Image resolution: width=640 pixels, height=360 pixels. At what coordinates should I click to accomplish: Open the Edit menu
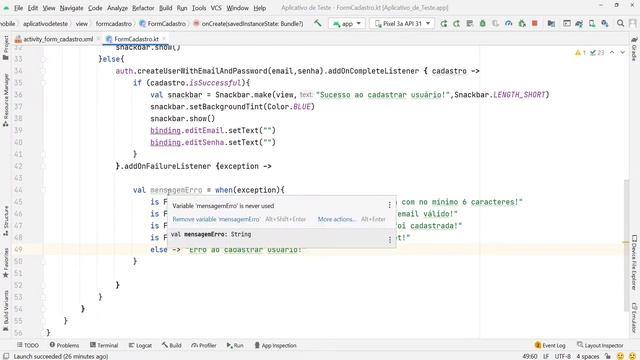pos(33,8)
